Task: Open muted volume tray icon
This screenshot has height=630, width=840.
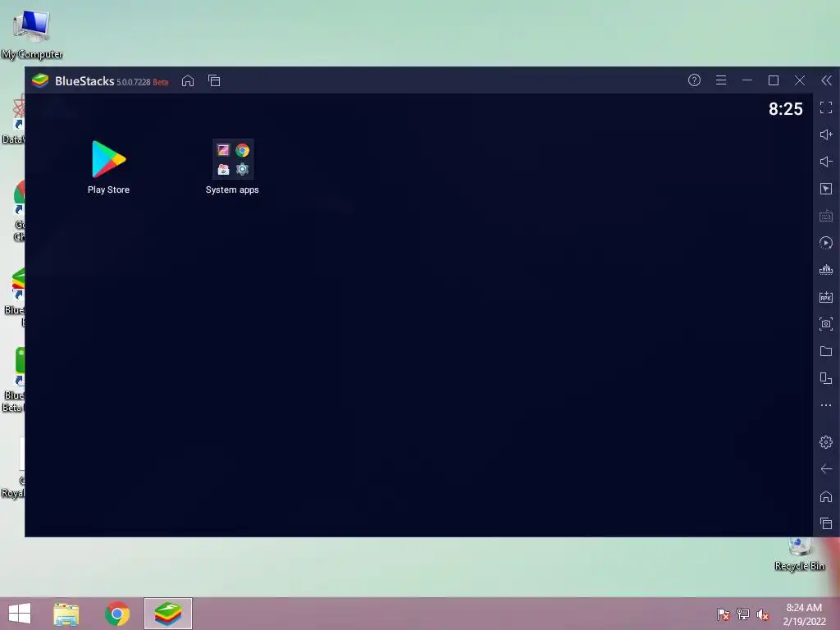Action: (763, 614)
